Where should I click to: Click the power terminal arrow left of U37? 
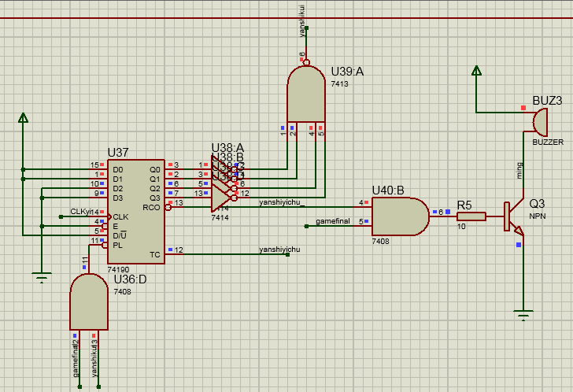(x=23, y=117)
